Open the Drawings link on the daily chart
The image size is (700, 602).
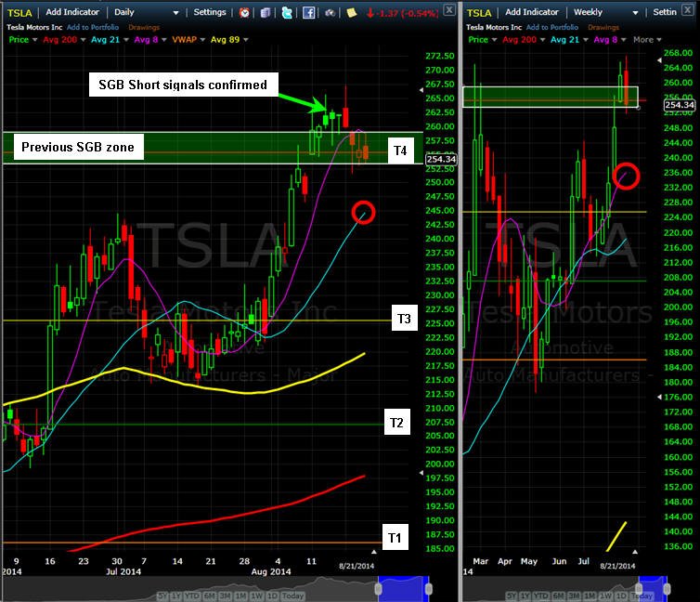point(144,27)
